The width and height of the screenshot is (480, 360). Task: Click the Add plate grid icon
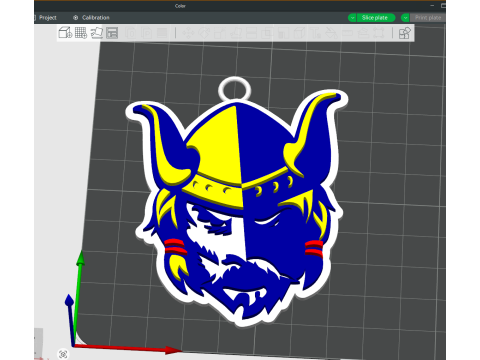coord(81,33)
